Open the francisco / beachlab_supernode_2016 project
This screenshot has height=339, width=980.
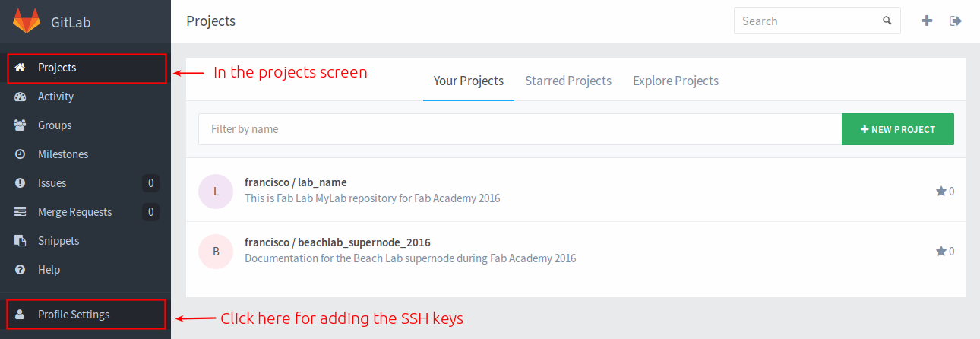[x=337, y=242]
